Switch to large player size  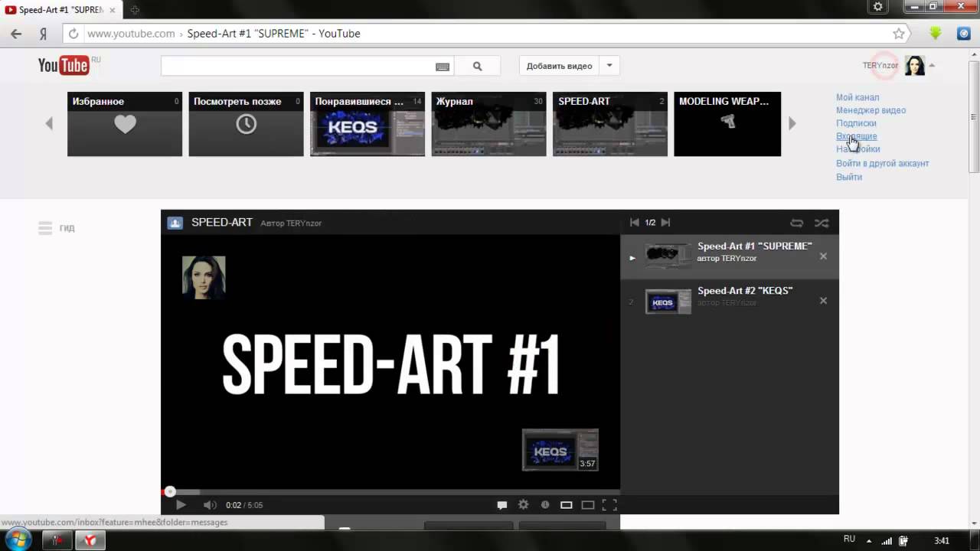(x=588, y=505)
